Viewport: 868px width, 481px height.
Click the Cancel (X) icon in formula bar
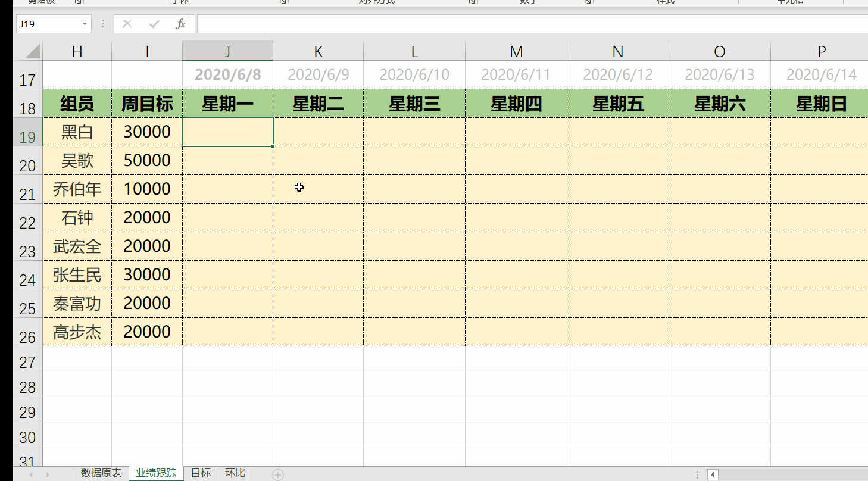tap(127, 24)
